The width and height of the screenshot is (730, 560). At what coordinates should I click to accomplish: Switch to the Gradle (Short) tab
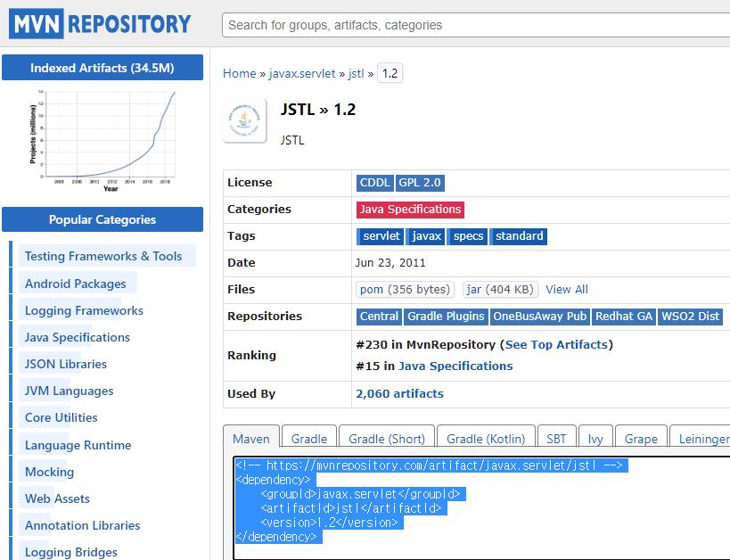click(387, 439)
